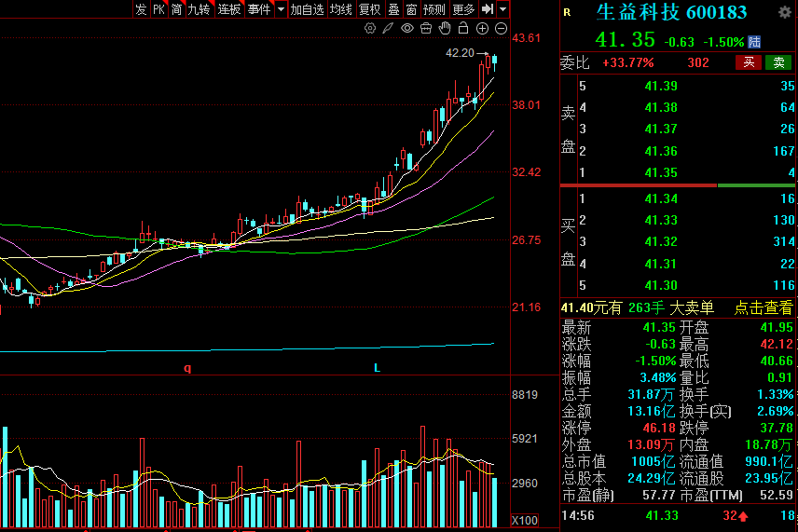Click stock name 生益科技 600183
The image size is (798, 532).
coord(671,12)
